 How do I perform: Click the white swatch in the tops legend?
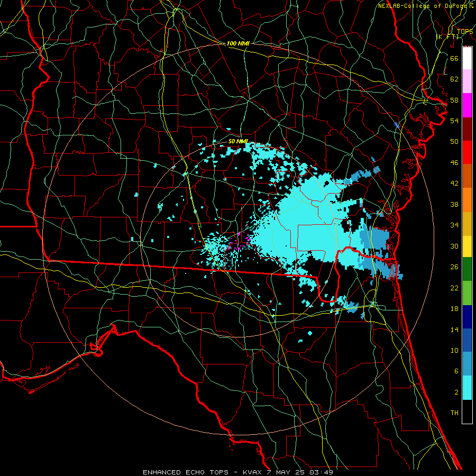[x=467, y=58]
